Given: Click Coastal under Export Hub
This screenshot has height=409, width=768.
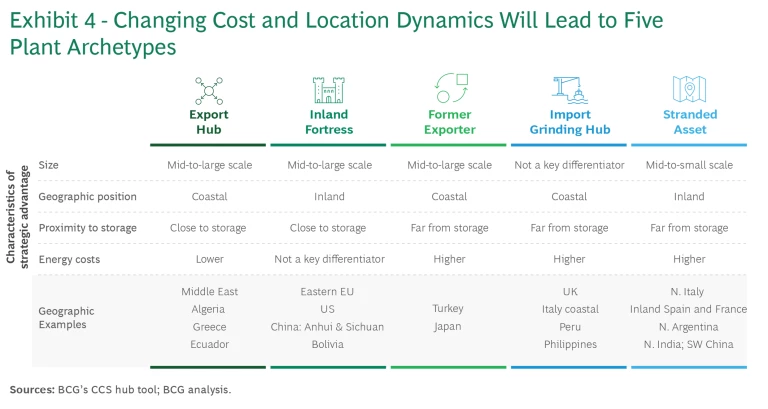Looking at the screenshot, I should click(x=209, y=196).
